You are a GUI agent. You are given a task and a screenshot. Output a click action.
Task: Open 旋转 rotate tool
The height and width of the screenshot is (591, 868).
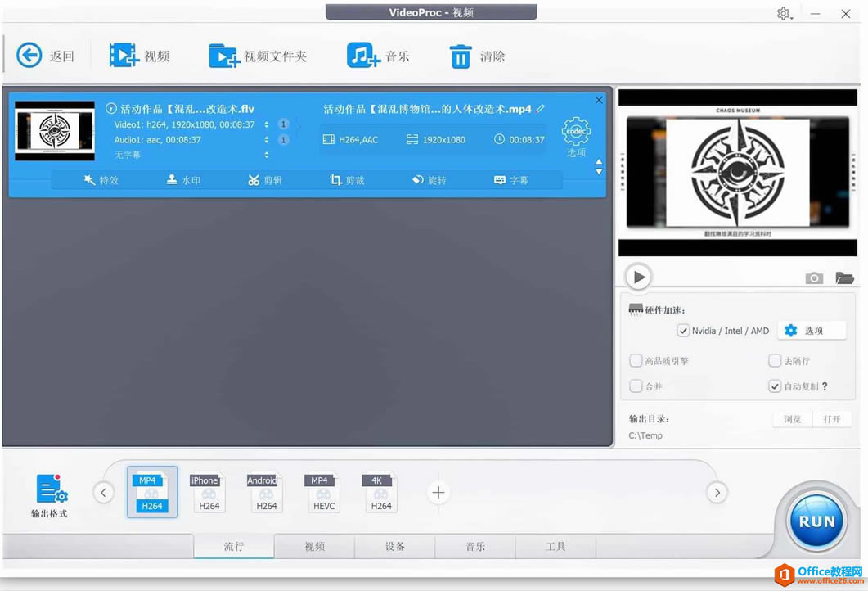pyautogui.click(x=429, y=180)
